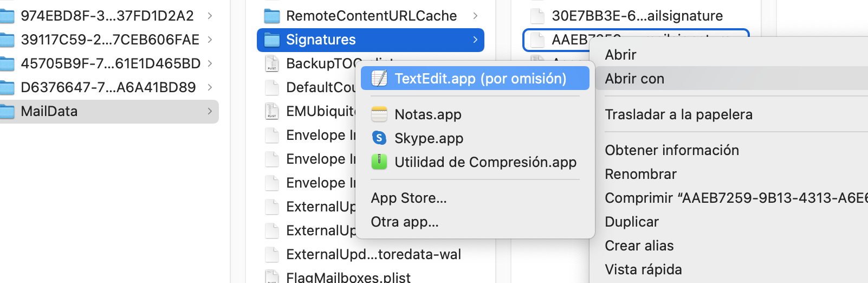The image size is (868, 283).
Task: Choose Abrir from the context menu
Action: pos(620,55)
